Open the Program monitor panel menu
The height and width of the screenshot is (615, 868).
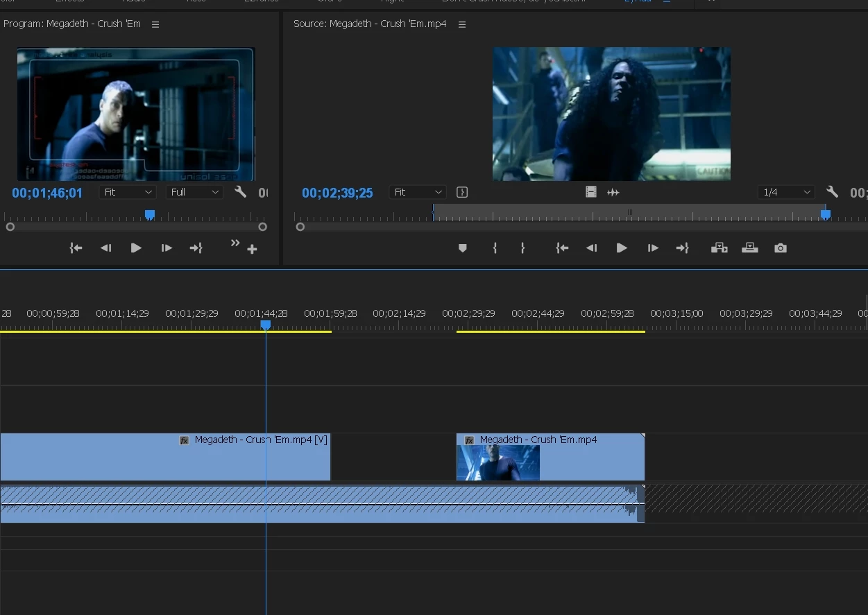point(155,24)
